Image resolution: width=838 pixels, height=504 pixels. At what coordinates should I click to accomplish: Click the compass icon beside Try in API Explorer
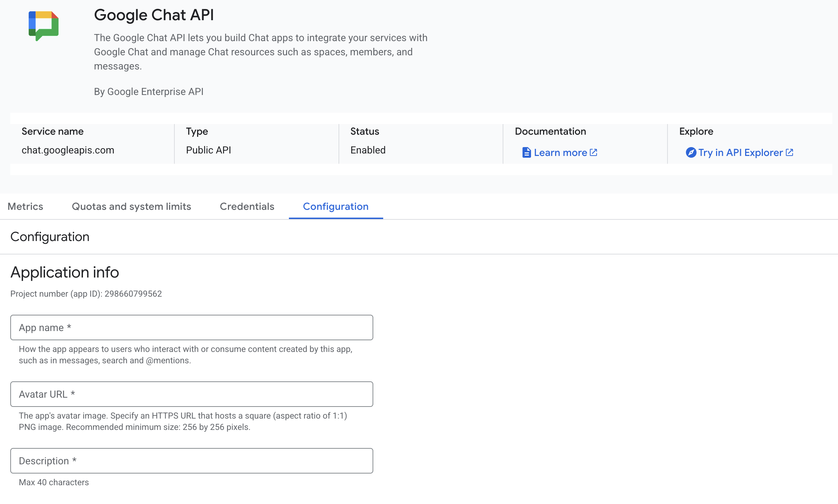click(691, 152)
